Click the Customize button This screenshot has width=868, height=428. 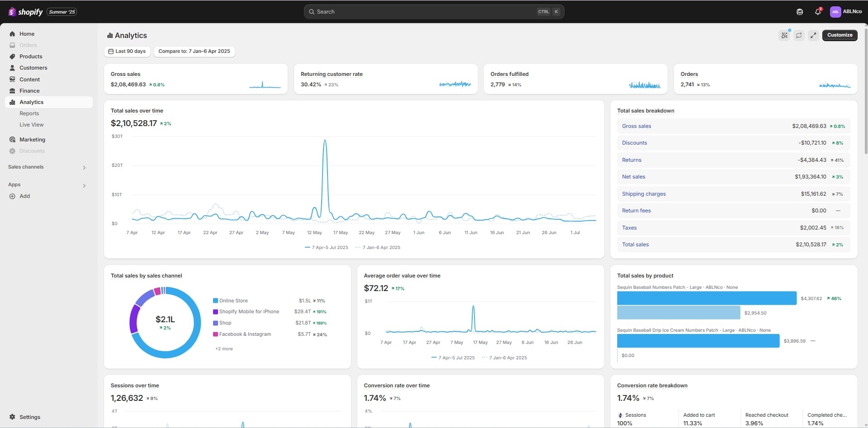(840, 35)
